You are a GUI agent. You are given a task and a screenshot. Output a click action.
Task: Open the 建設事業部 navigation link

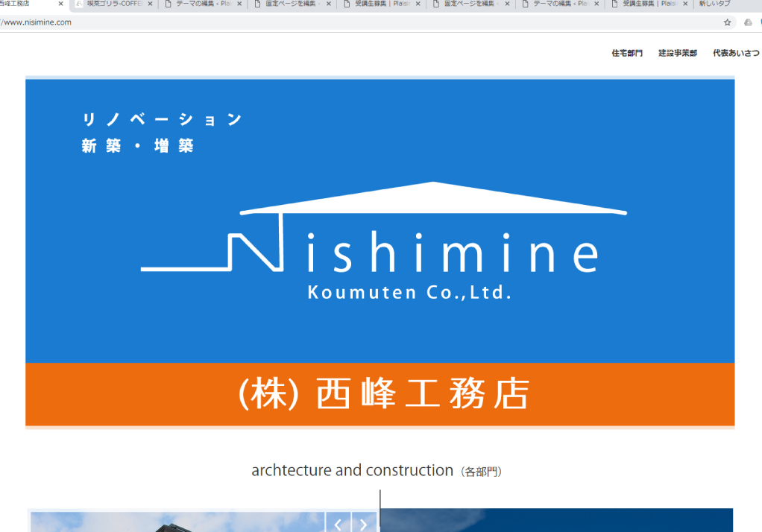coord(678,53)
